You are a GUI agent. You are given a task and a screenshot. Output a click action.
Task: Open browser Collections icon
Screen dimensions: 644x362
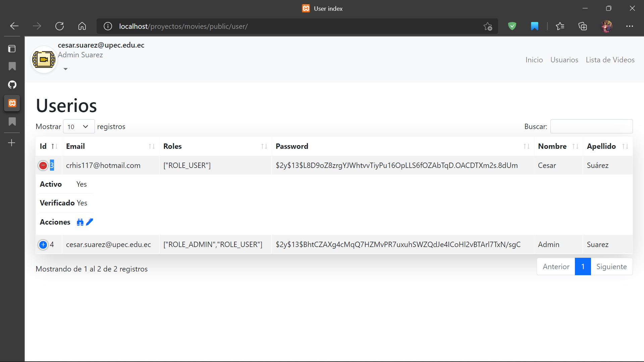pos(583,26)
